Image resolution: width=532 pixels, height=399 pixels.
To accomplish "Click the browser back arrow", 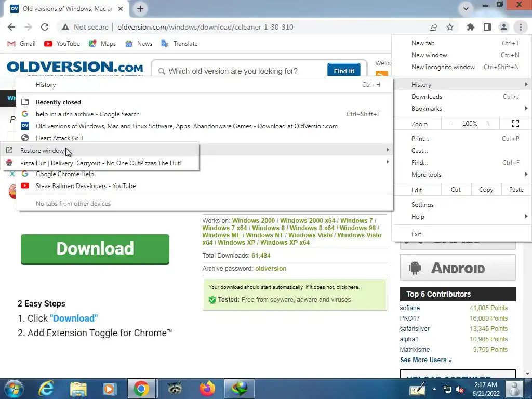I will pos(11,27).
